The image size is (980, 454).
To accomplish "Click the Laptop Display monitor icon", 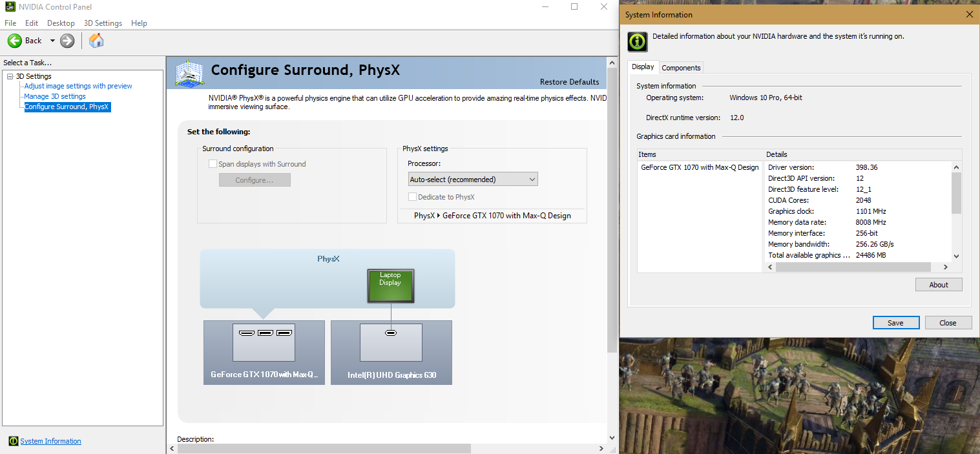I will pyautogui.click(x=390, y=286).
